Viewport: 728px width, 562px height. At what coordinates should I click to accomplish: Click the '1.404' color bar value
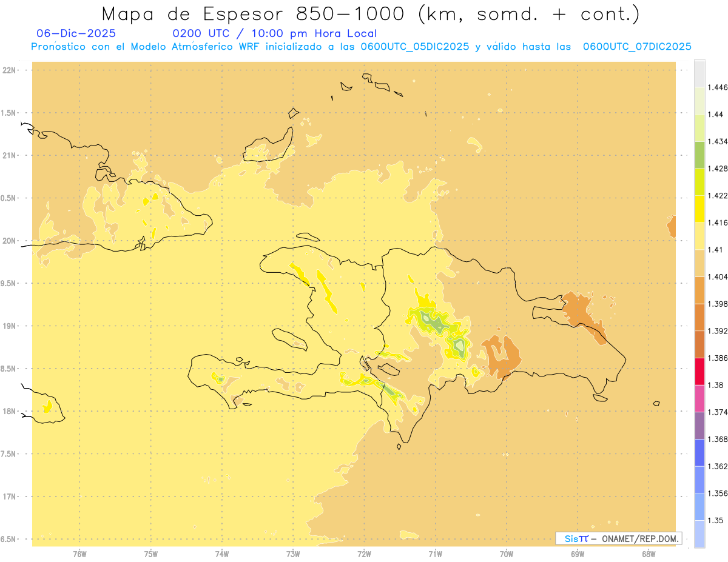point(719,276)
